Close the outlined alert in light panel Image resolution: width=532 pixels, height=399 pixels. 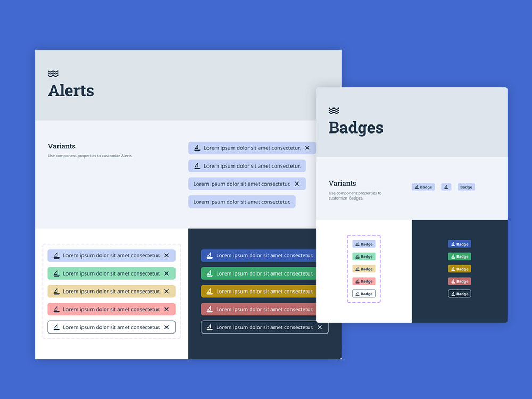167,327
